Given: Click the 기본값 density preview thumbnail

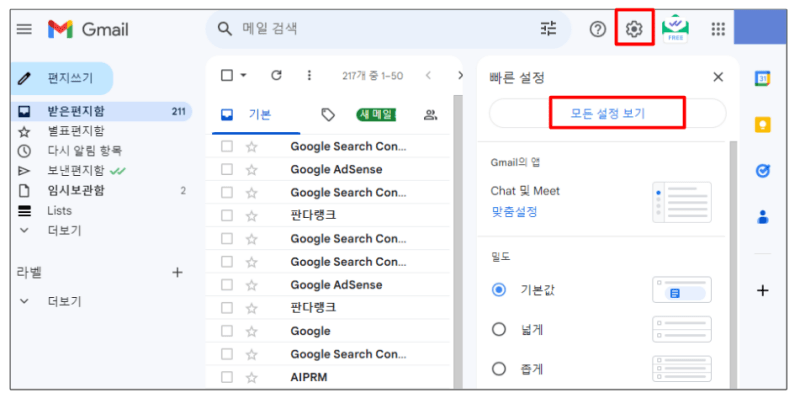Looking at the screenshot, I should pyautogui.click(x=682, y=290).
